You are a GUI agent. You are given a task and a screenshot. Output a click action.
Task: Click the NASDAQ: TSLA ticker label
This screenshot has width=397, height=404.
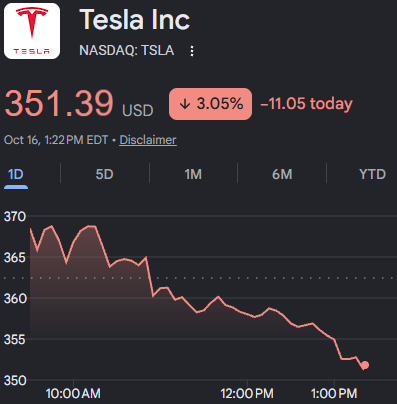(x=127, y=51)
